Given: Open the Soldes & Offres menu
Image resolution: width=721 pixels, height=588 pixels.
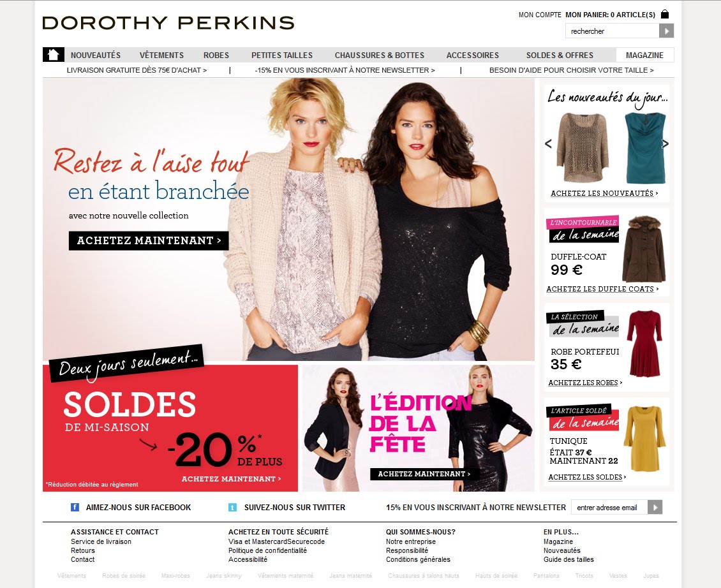Looking at the screenshot, I should pos(560,55).
